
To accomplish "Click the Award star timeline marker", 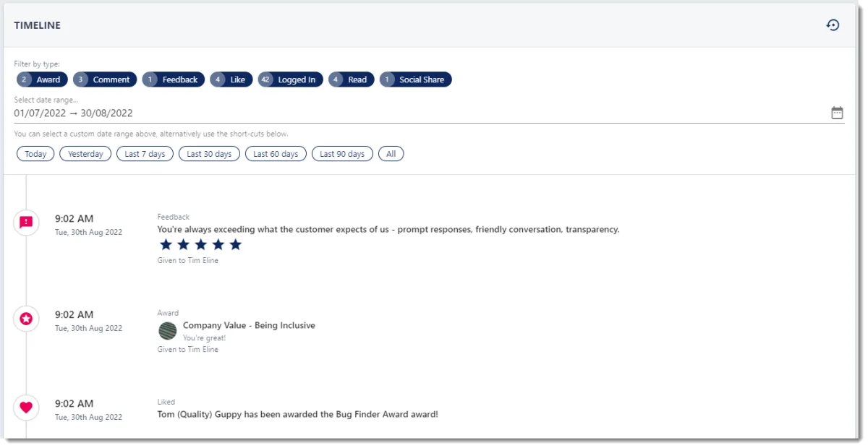I will (26, 319).
